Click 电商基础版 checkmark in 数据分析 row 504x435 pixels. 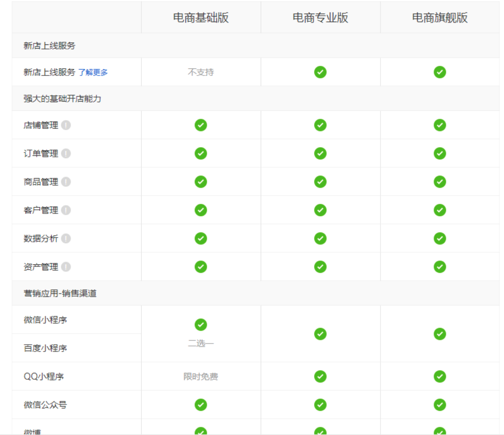pyautogui.click(x=201, y=239)
